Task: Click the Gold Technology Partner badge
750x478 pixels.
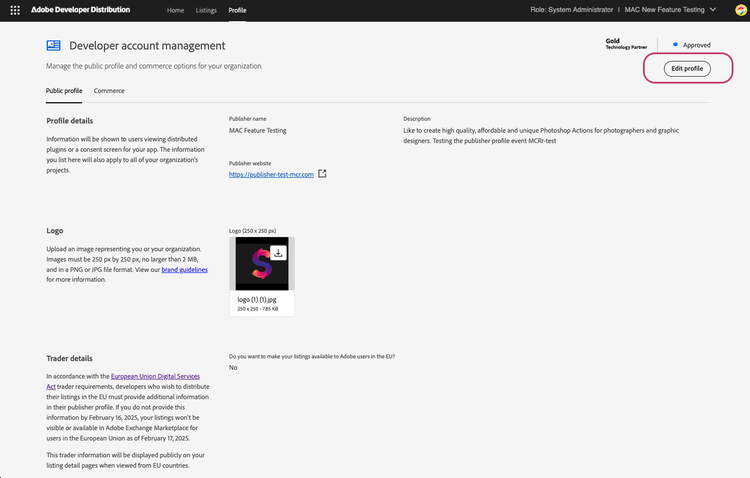Action: click(626, 44)
